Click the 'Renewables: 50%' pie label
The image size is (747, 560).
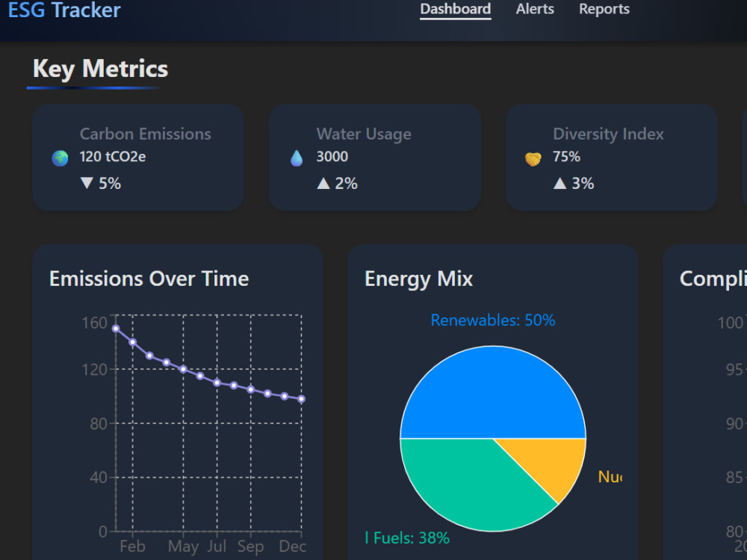coord(493,320)
